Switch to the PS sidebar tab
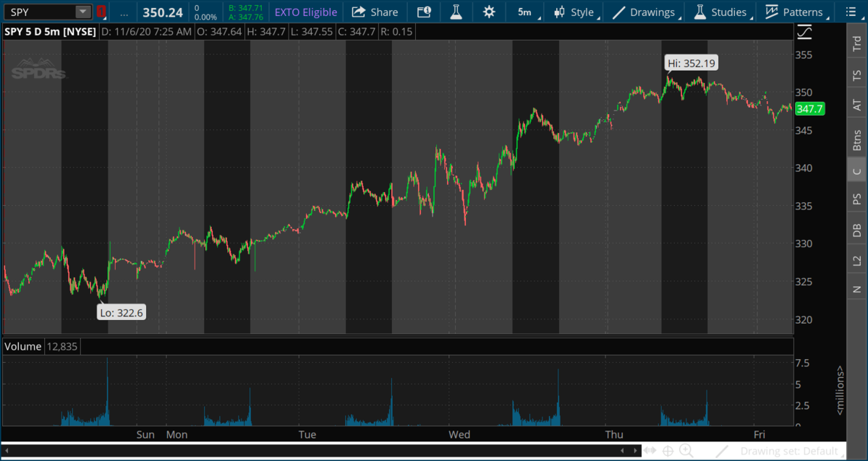The height and width of the screenshot is (461, 868). 857,199
